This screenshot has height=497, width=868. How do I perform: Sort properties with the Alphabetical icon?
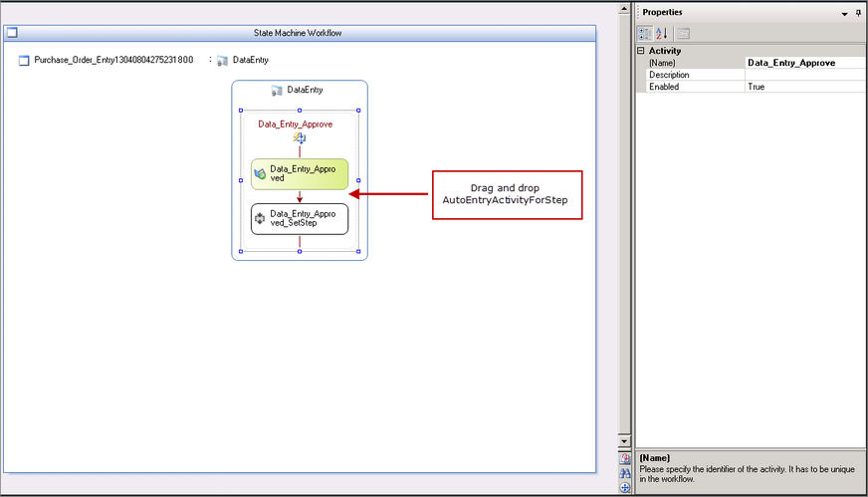(661, 33)
